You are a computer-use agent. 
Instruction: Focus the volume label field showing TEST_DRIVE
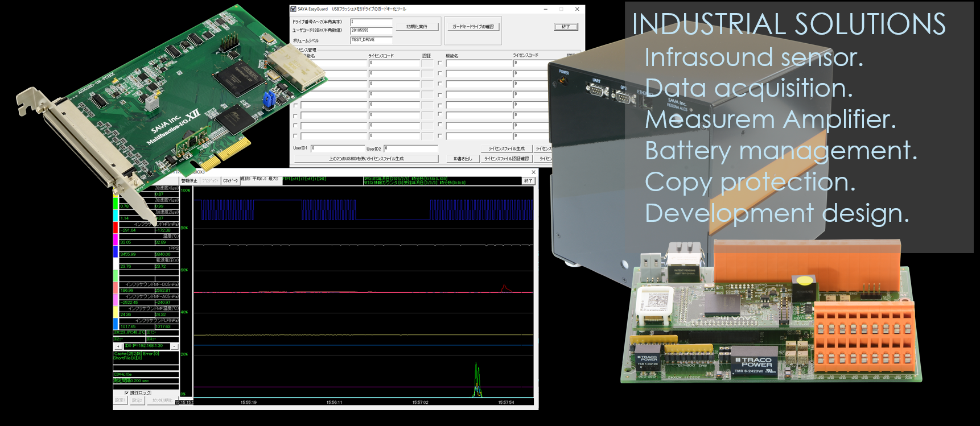pos(371,40)
